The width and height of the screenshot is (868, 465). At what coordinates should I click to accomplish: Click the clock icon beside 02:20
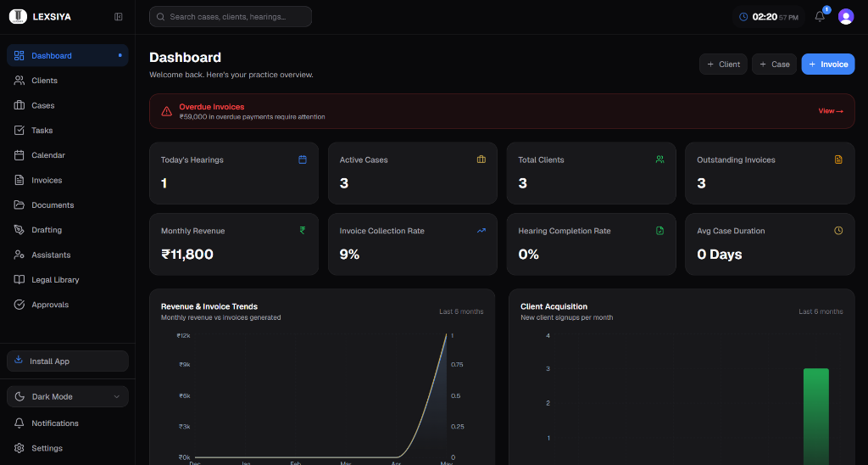743,17
